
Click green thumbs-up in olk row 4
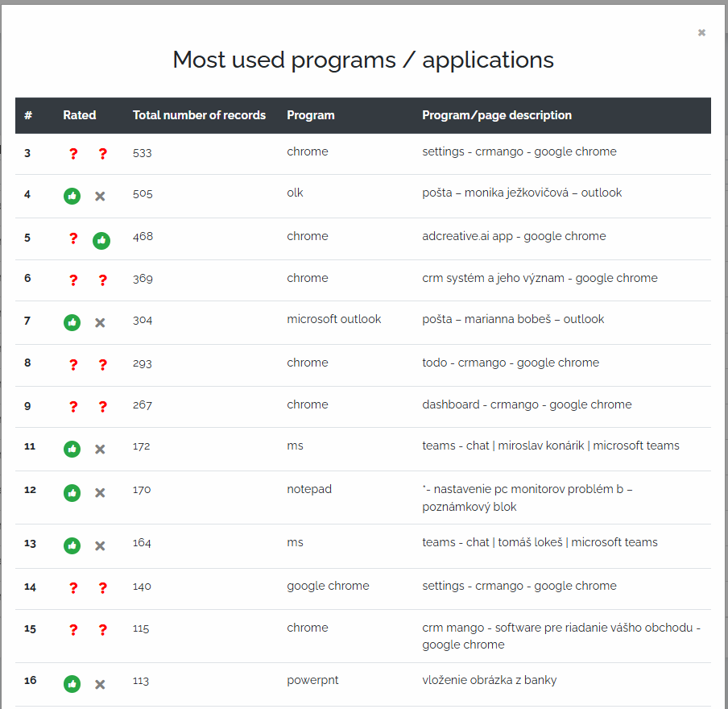click(72, 196)
